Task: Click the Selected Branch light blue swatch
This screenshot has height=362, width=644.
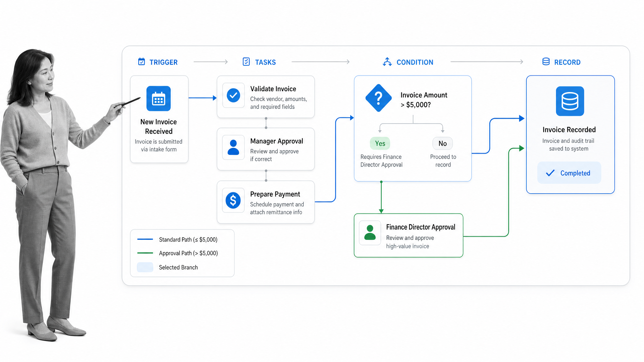Action: tap(145, 267)
